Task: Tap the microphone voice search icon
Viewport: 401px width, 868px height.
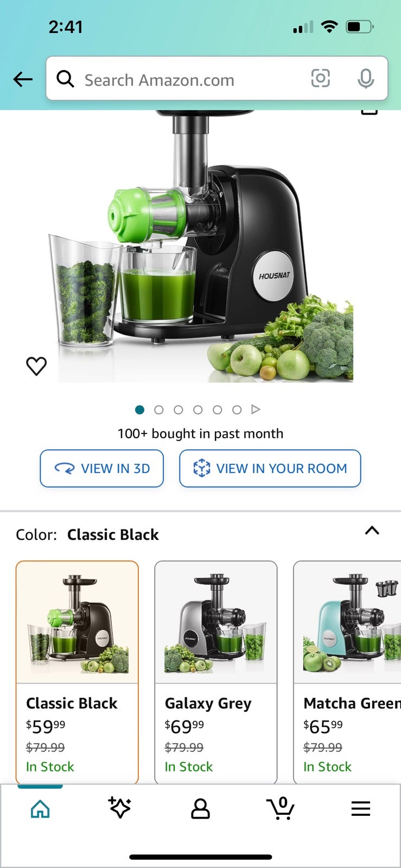Action: tap(366, 79)
